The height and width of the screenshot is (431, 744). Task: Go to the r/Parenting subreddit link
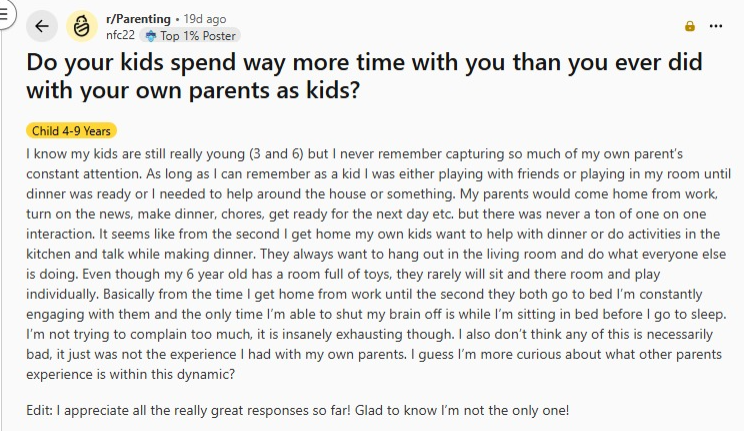click(136, 19)
